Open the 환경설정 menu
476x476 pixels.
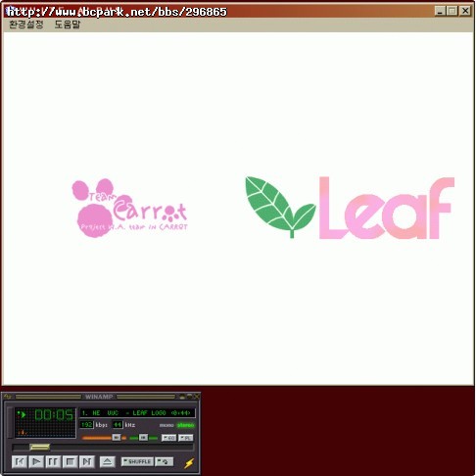click(x=26, y=24)
